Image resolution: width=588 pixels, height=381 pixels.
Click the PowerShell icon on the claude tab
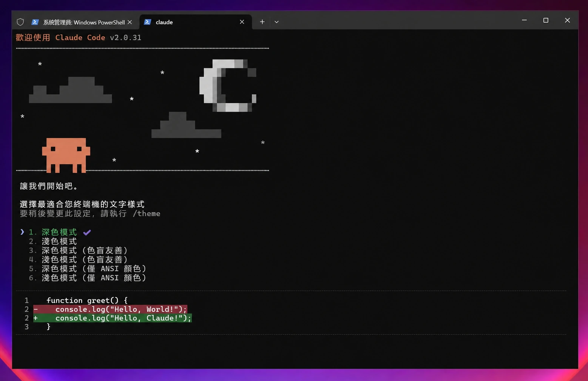pos(148,22)
